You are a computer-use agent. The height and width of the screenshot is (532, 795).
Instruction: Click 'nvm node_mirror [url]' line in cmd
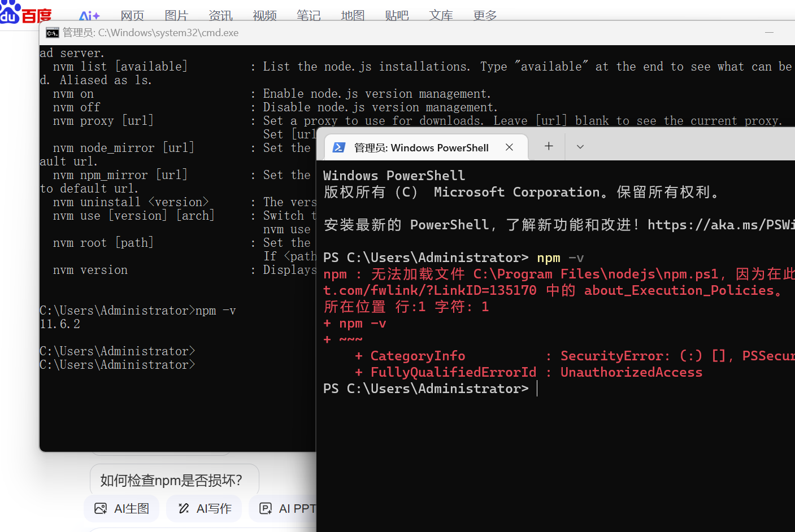[124, 148]
